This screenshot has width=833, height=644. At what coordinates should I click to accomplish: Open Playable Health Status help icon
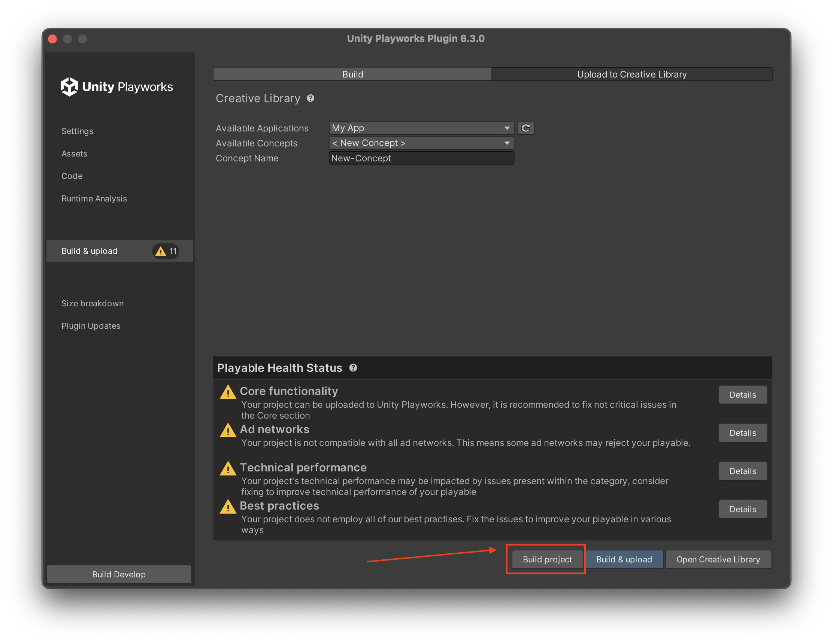pos(353,368)
